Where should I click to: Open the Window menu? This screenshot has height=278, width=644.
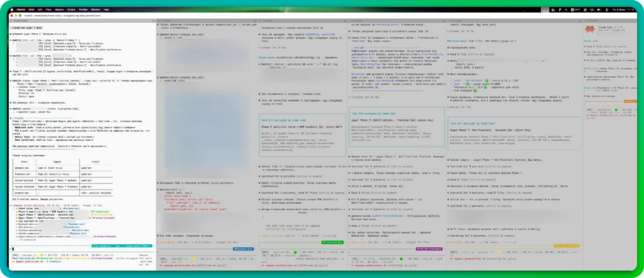click(x=96, y=9)
